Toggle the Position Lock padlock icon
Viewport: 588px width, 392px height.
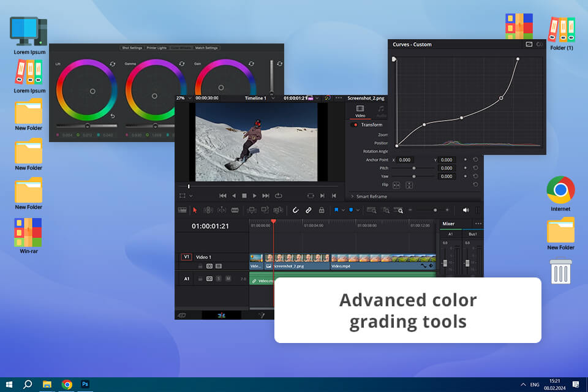click(x=322, y=210)
